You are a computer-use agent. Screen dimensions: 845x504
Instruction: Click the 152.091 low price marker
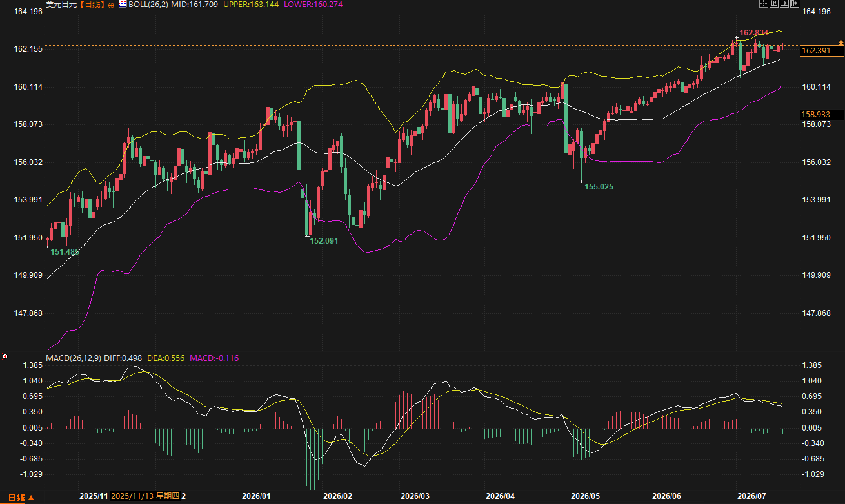pos(324,240)
